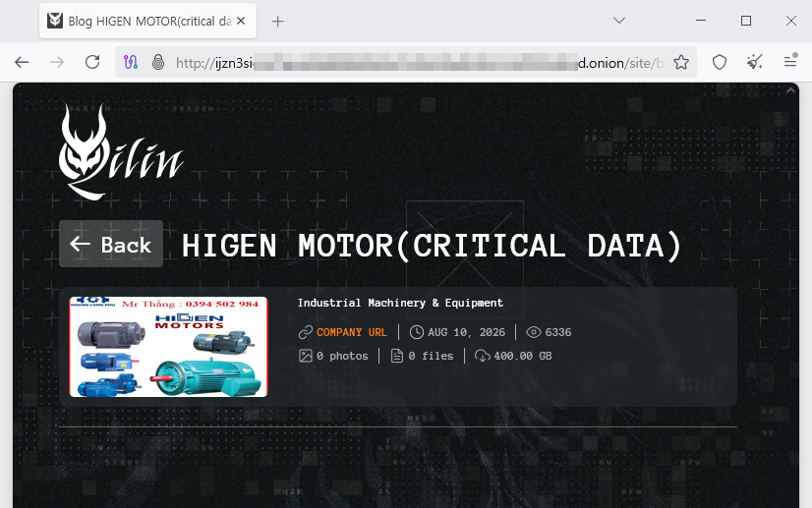Click the 6336 view count
Screen dimensions: 812x508
coord(558,332)
